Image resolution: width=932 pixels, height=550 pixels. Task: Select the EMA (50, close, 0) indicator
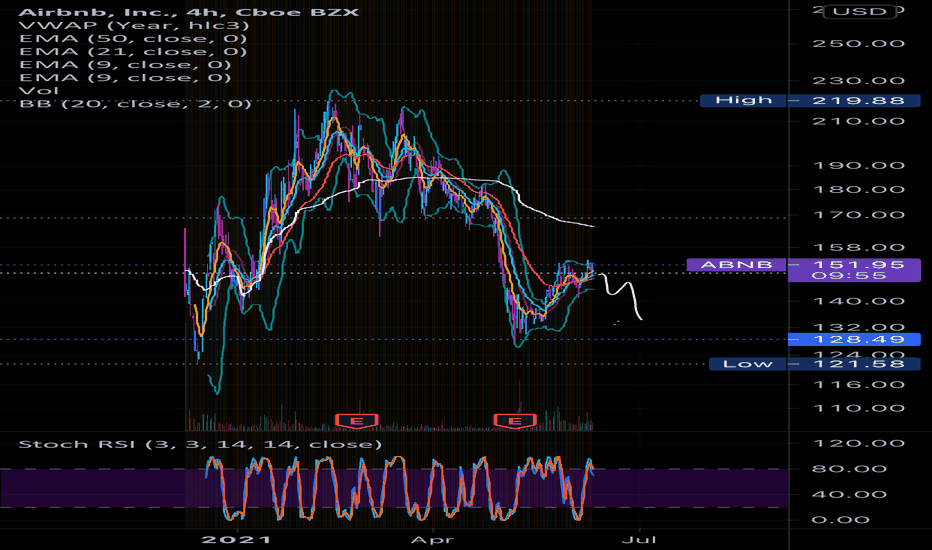click(x=133, y=39)
